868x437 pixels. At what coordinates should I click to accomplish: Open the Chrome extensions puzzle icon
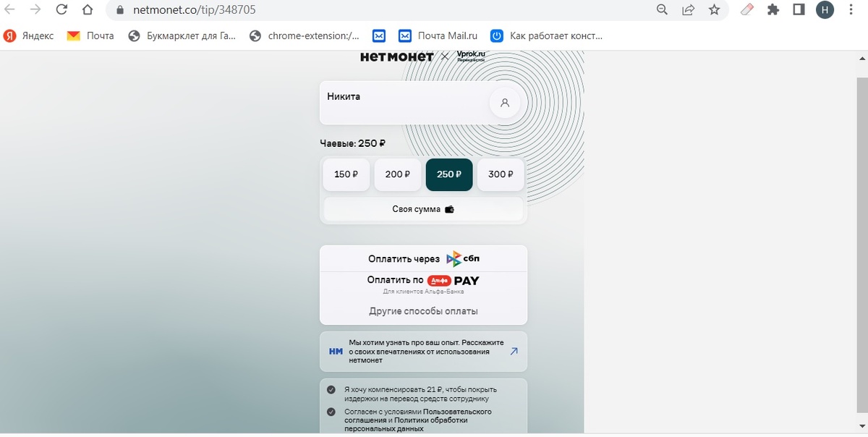(x=773, y=10)
